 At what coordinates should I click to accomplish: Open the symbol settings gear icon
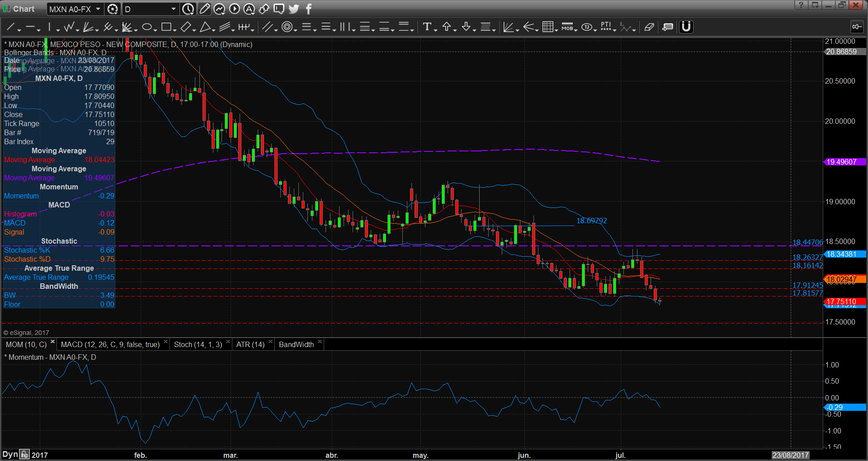(113, 9)
